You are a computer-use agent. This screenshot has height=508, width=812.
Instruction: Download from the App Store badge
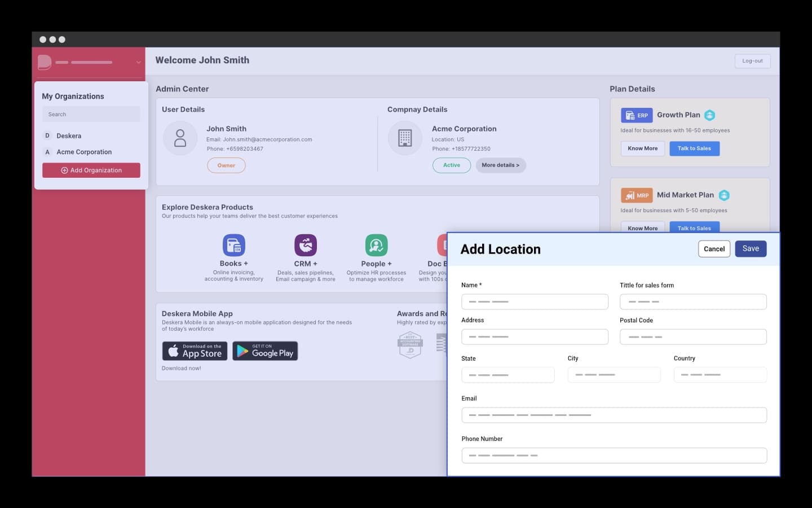tap(195, 351)
